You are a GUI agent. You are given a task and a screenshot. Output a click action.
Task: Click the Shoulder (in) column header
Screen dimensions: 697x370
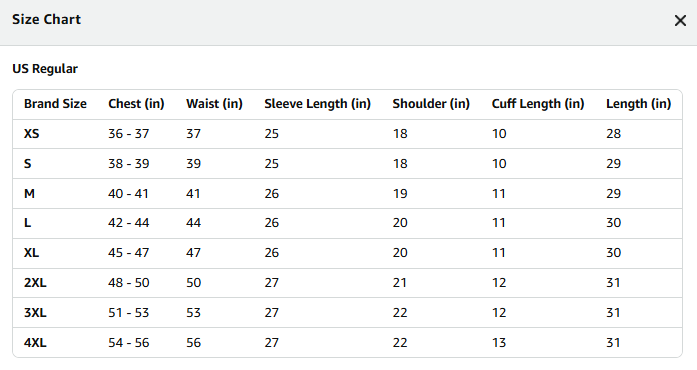(431, 104)
